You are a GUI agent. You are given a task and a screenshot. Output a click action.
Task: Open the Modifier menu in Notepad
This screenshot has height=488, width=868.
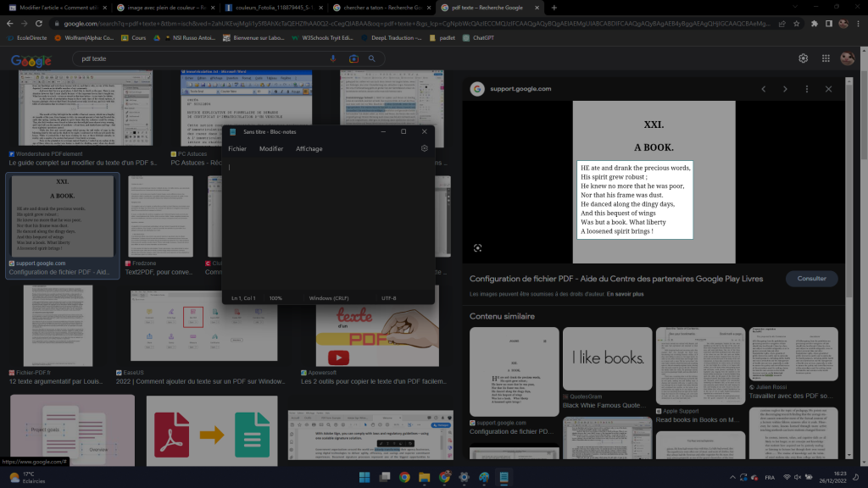pos(271,149)
